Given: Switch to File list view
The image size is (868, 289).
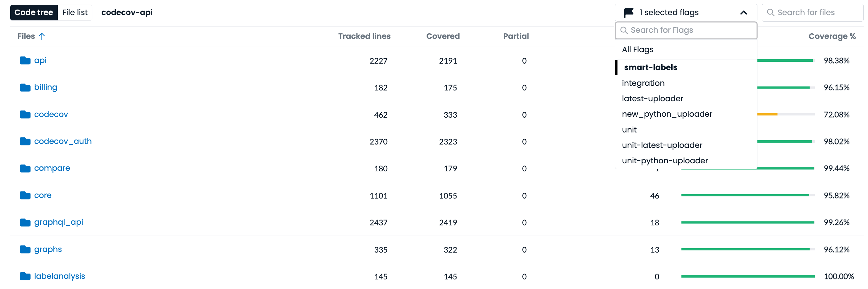Looking at the screenshot, I should (x=75, y=13).
